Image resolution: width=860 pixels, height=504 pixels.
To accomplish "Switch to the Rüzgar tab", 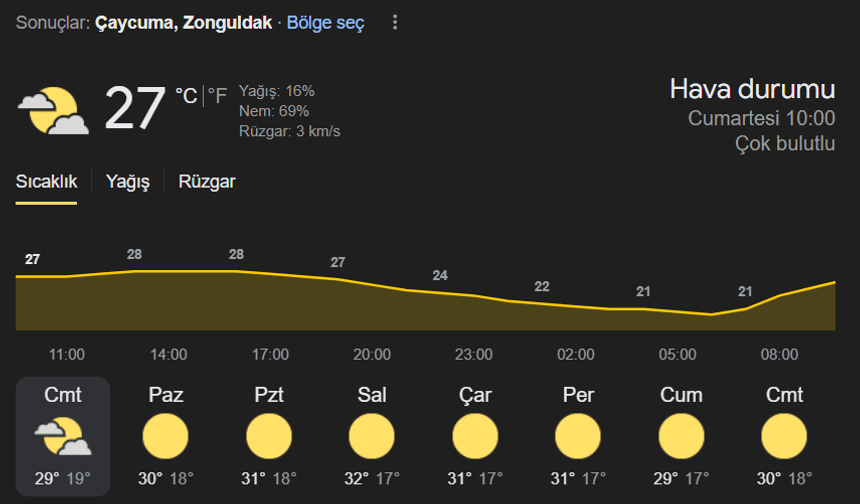I will (207, 182).
